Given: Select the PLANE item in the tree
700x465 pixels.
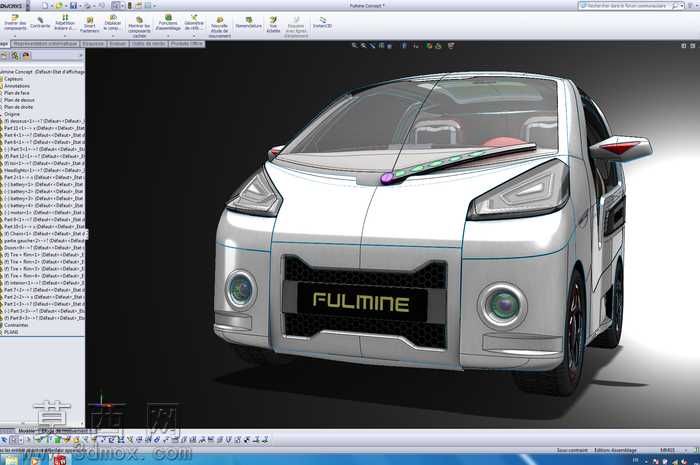Looking at the screenshot, I should pyautogui.click(x=11, y=332).
